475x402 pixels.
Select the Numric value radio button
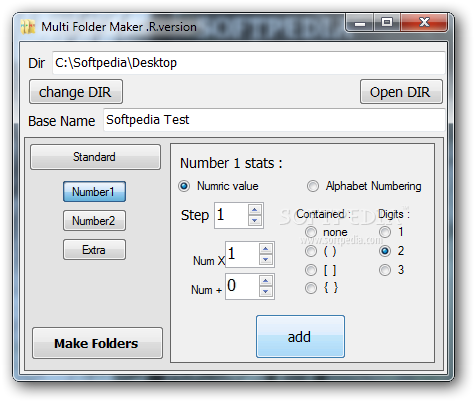[184, 186]
